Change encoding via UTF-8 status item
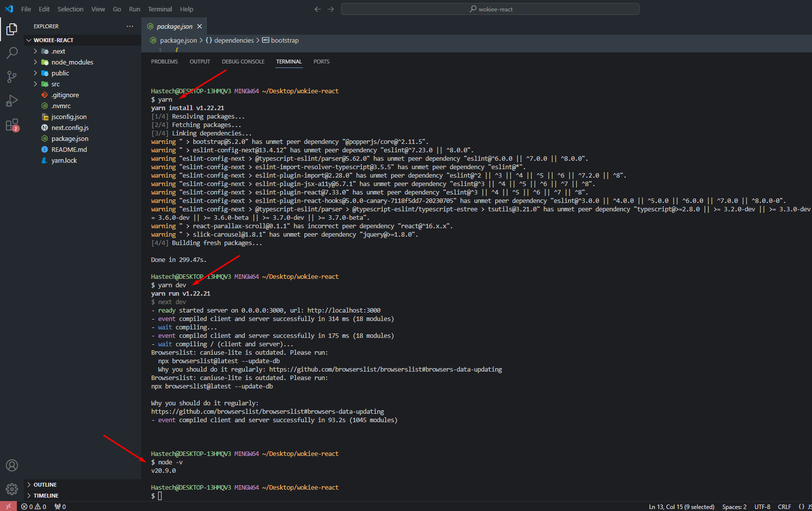The width and height of the screenshot is (812, 511). 762,507
